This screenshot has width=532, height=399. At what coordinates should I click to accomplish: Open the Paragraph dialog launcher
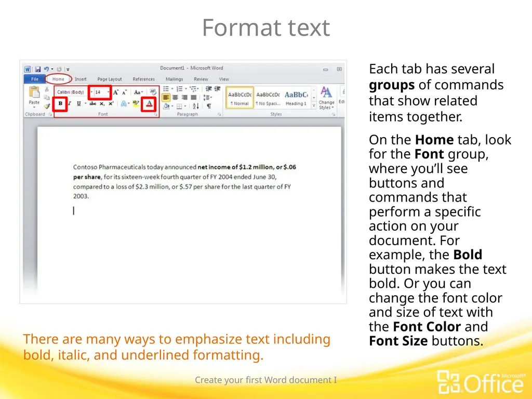220,115
